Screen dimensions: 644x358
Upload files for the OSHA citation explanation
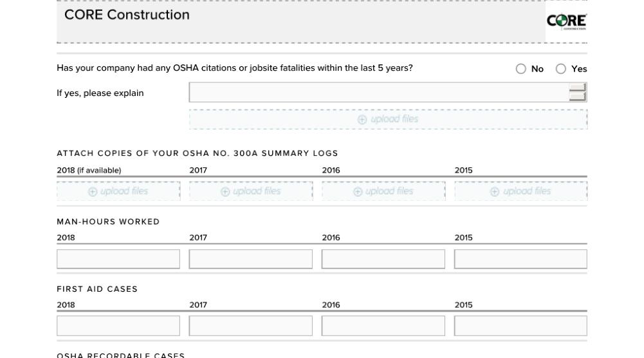[x=388, y=119]
